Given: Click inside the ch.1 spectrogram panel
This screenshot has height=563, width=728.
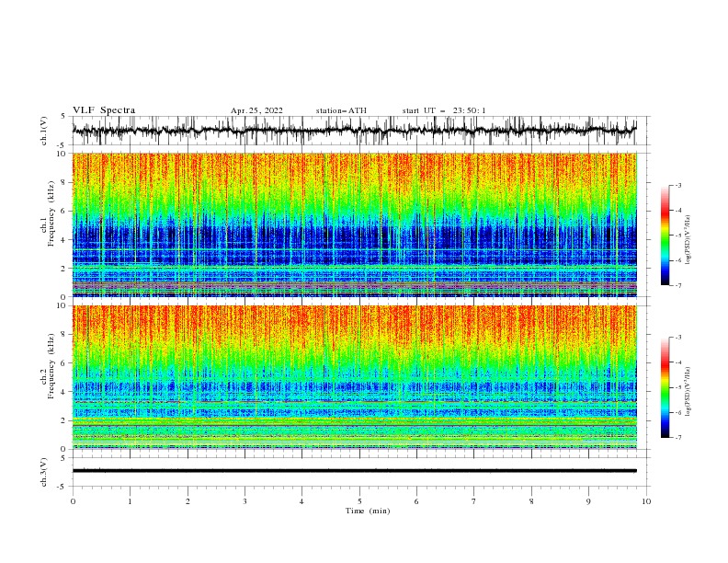Looking at the screenshot, I should (x=355, y=224).
